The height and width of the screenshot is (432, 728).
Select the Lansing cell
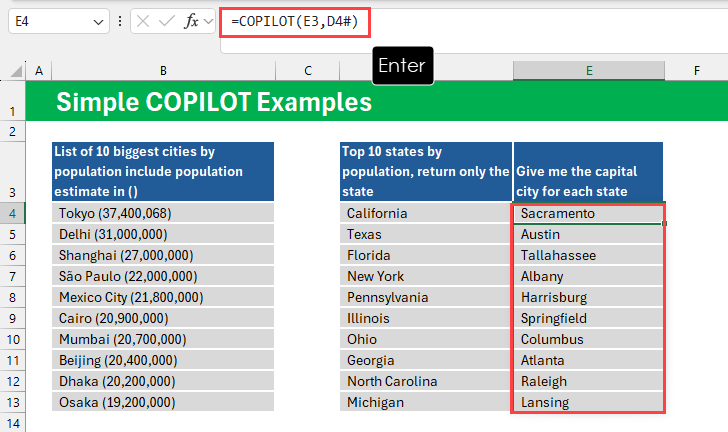coord(588,402)
